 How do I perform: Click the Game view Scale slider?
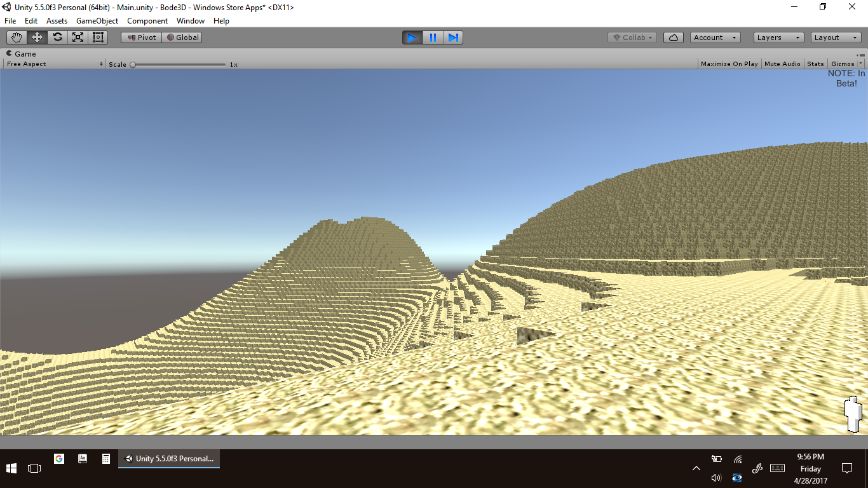[x=178, y=64]
